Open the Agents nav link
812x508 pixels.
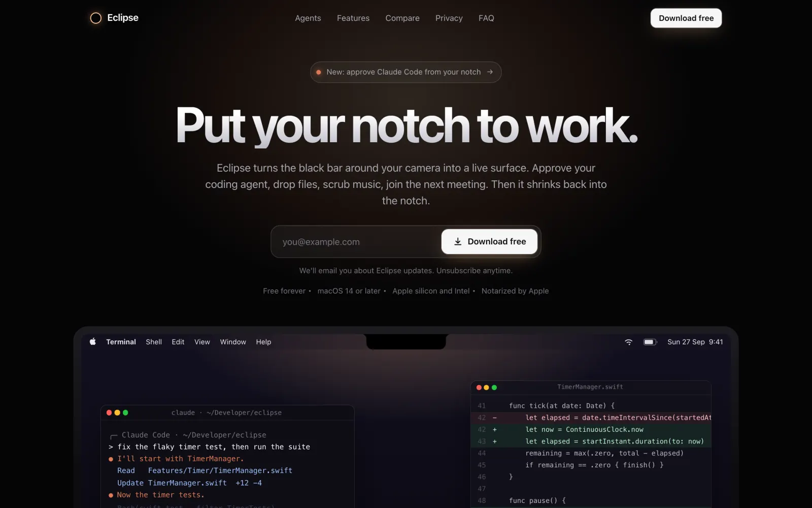click(308, 18)
